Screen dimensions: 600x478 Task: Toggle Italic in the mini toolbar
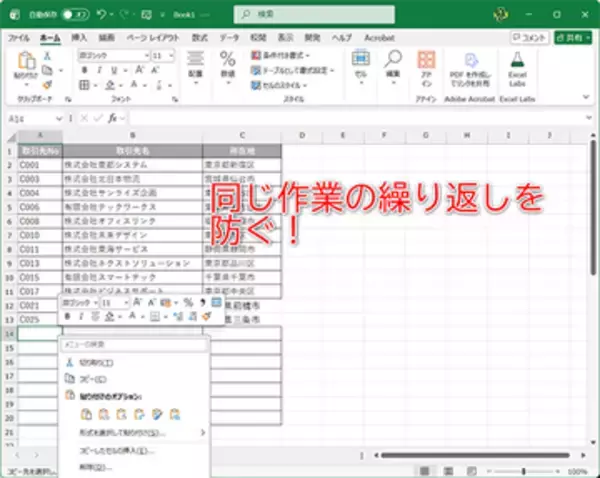point(81,316)
